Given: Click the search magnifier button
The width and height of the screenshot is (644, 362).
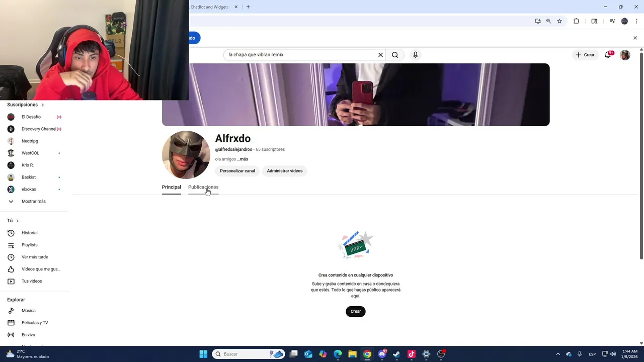Looking at the screenshot, I should pyautogui.click(x=395, y=55).
